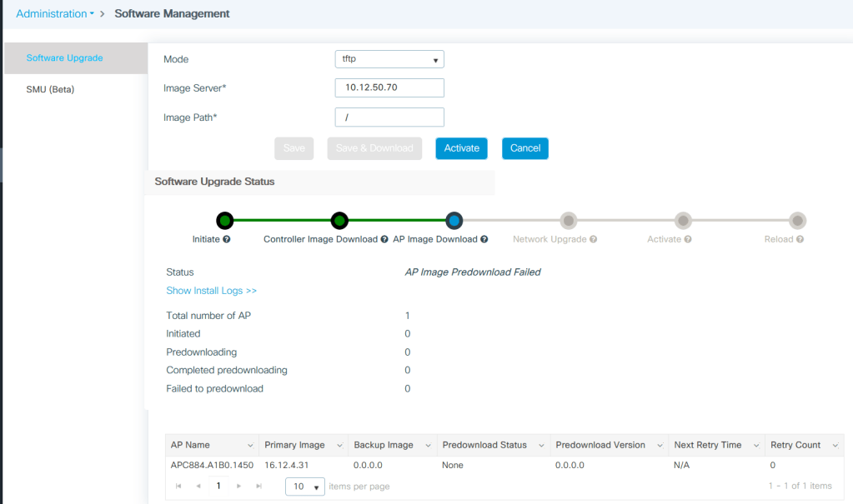Image resolution: width=853 pixels, height=504 pixels.
Task: Click the Image Path input field
Action: tap(389, 117)
